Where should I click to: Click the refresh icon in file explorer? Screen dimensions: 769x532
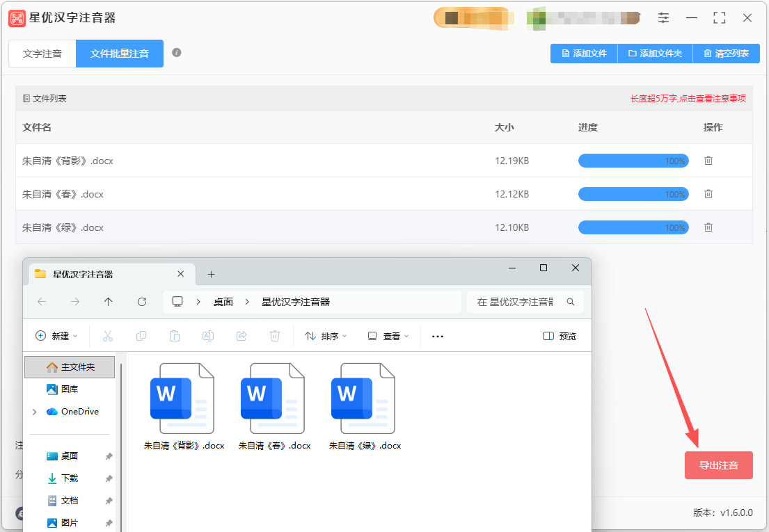pyautogui.click(x=142, y=302)
